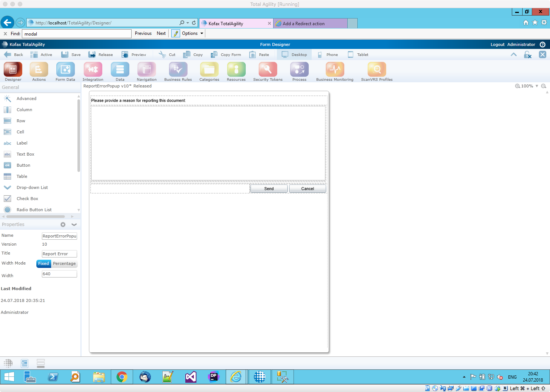
Task: Click the Send button on form
Action: (x=269, y=189)
